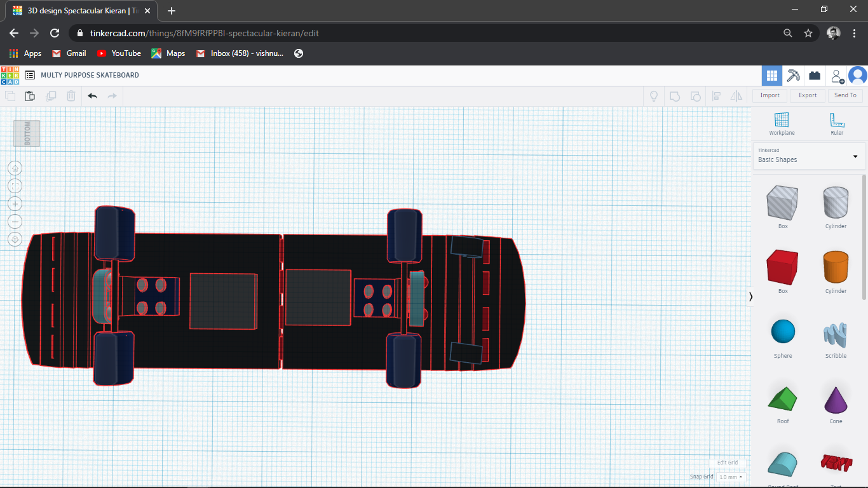Click the Group shapes icon
868x488 pixels.
coord(675,96)
